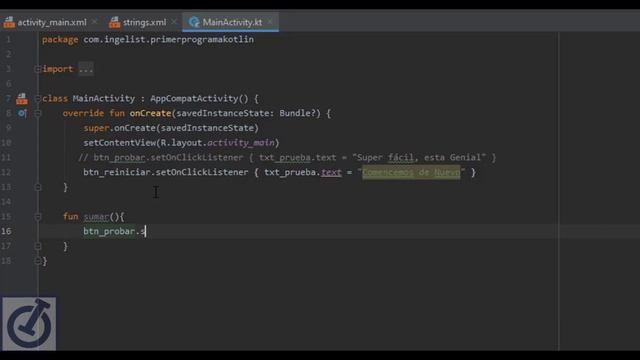
Task: Click the commented btn_probar line
Action: [287, 158]
